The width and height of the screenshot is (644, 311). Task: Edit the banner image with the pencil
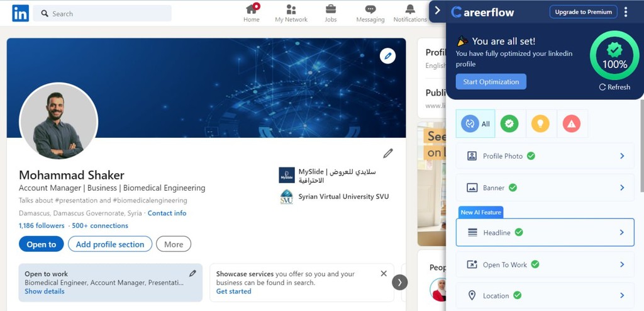[x=387, y=56]
